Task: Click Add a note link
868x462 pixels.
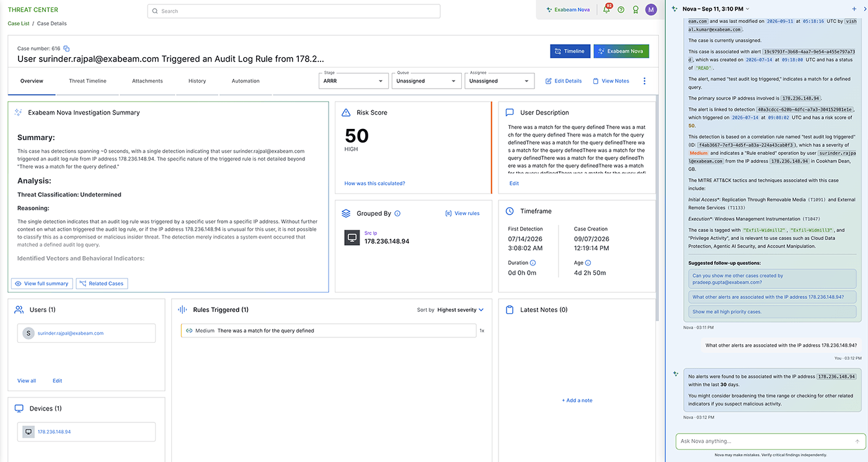Action: (577, 401)
